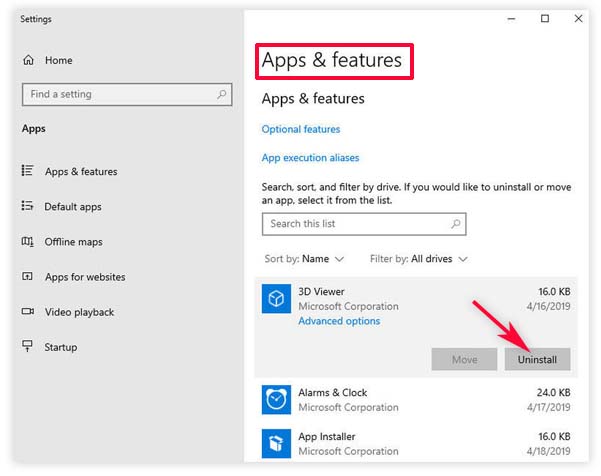601x476 pixels.
Task: Click the 3D Viewer app icon
Action: (276, 299)
